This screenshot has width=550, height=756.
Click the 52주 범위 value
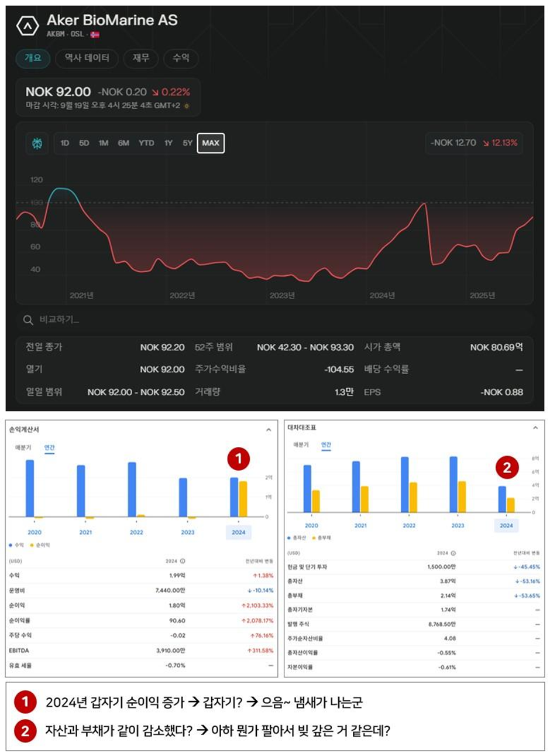coord(305,347)
